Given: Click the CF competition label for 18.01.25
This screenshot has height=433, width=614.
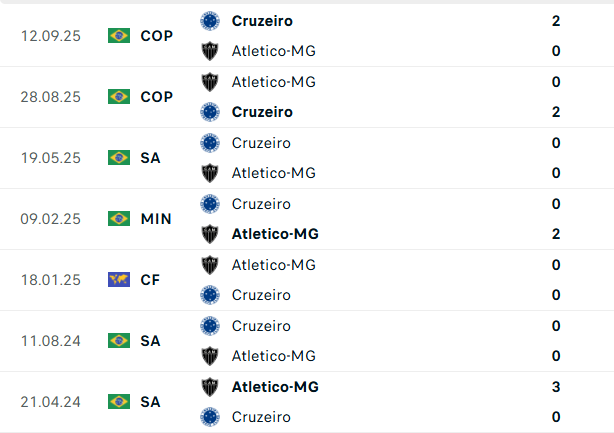Looking at the screenshot, I should click(x=150, y=280).
